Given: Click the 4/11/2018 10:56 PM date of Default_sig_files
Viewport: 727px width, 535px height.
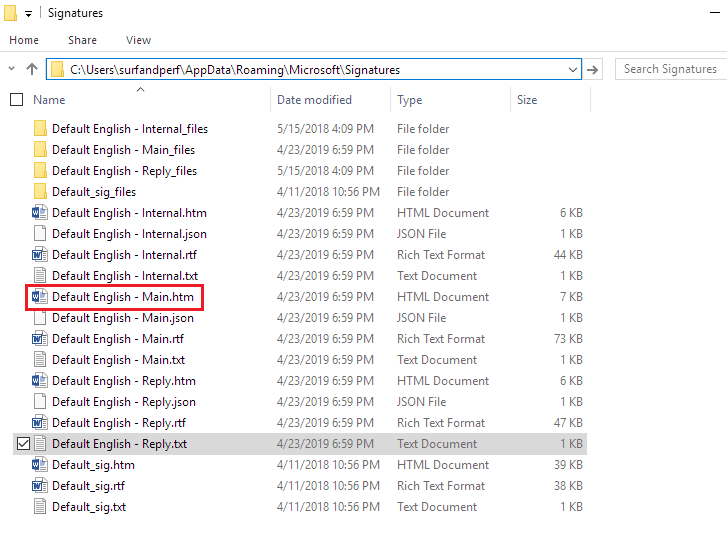Looking at the screenshot, I should [328, 192].
